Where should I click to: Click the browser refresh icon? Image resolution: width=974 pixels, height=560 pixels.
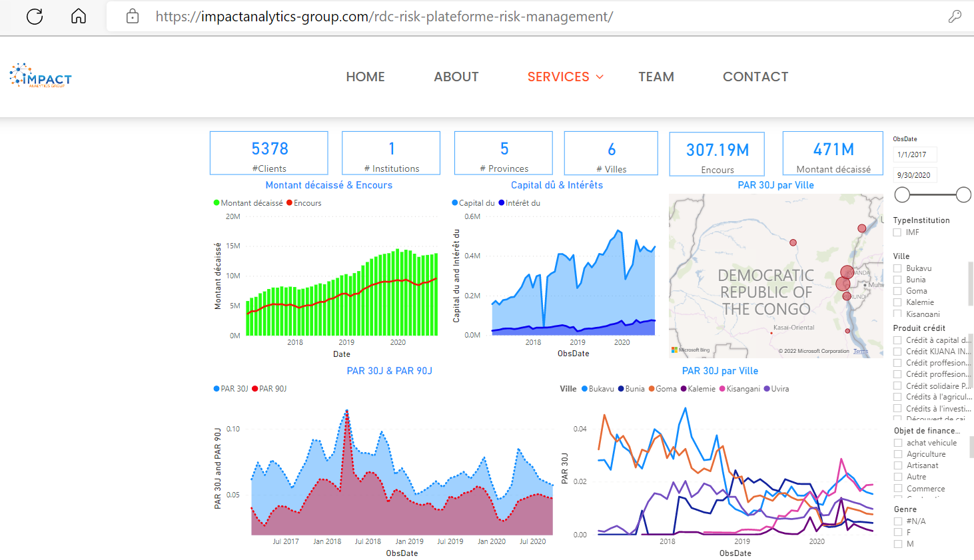(35, 17)
